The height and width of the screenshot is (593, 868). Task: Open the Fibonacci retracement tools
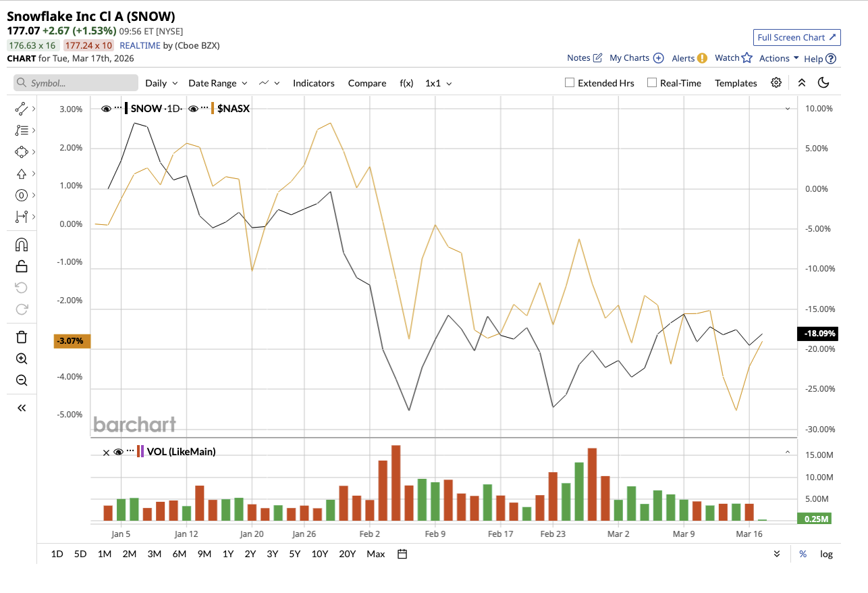coord(21,130)
